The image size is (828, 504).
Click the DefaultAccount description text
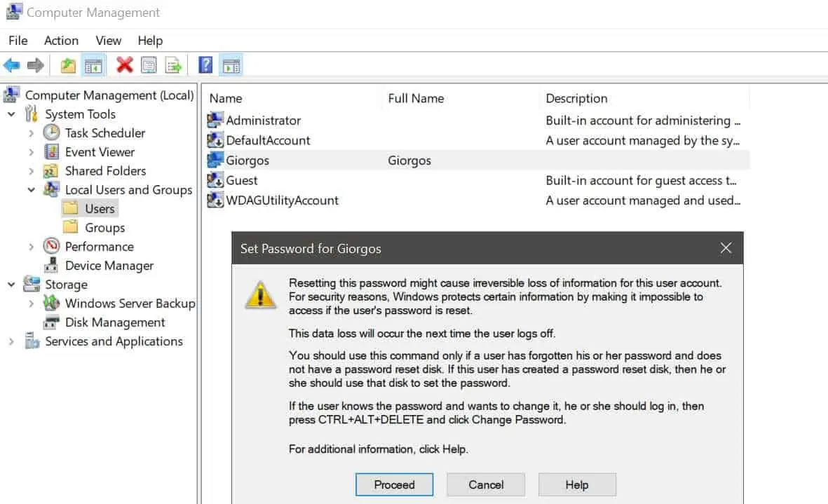pos(643,140)
